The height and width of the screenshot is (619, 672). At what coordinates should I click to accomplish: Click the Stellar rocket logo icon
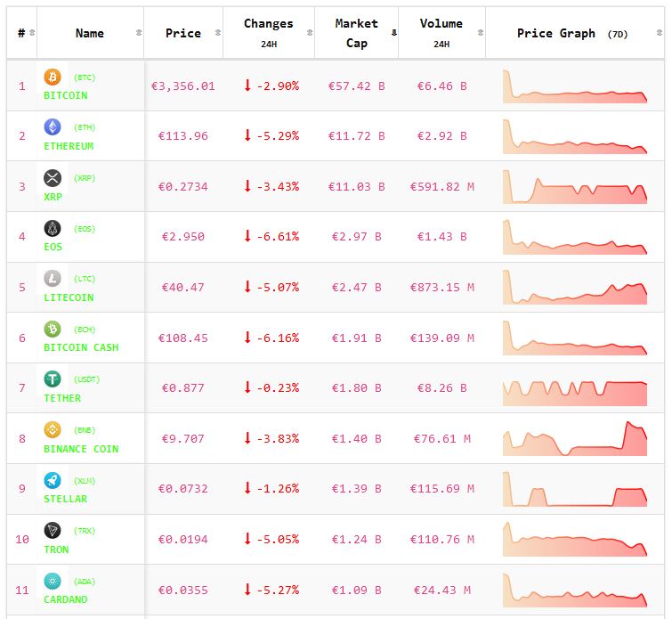[x=53, y=481]
